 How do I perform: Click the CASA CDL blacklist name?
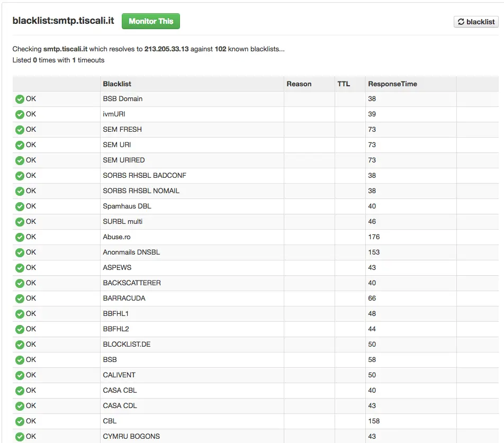pyautogui.click(x=120, y=406)
